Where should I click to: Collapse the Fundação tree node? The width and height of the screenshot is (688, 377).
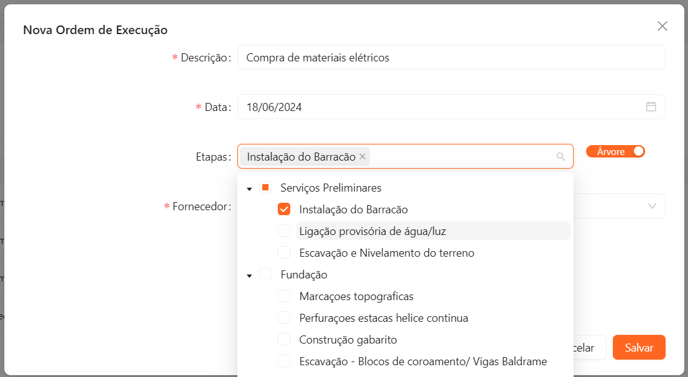click(x=249, y=276)
